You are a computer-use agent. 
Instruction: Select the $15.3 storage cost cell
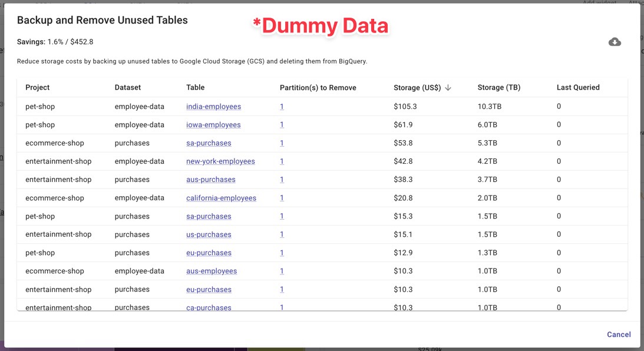point(403,216)
